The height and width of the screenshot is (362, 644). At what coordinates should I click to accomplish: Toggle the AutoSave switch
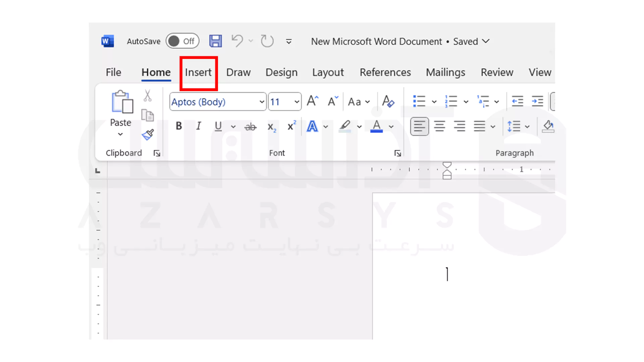click(x=182, y=41)
